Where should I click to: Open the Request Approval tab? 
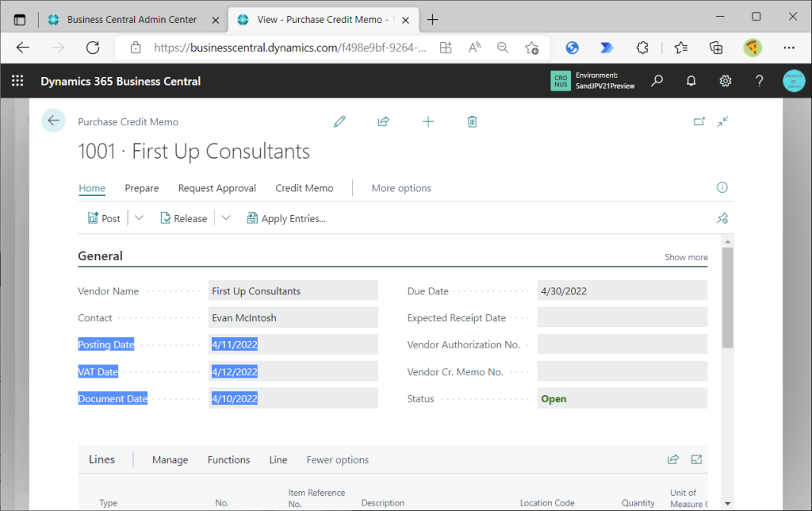217,188
